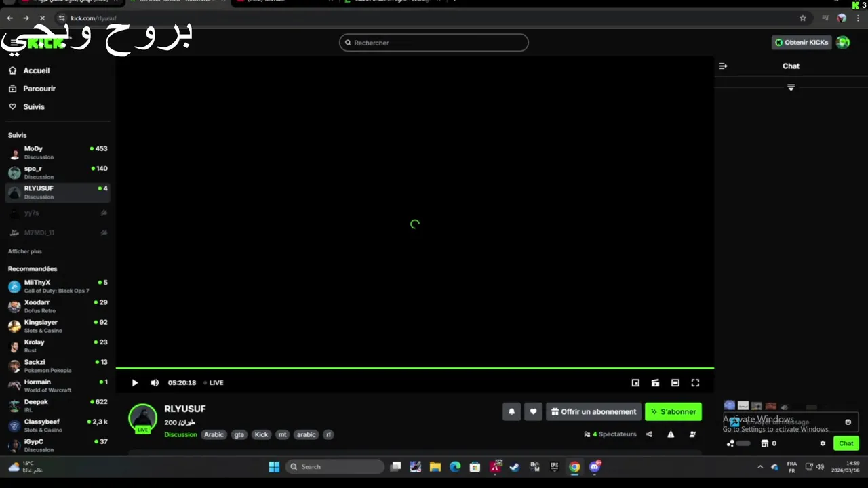Screen dimensions: 868x488
Task: Open Steam from taskbar
Action: point(515,466)
